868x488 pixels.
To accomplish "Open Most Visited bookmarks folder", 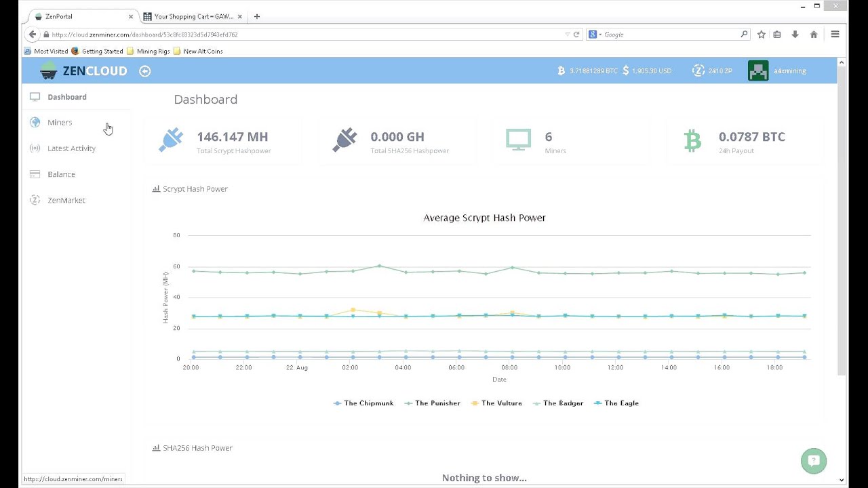I will (x=46, y=51).
